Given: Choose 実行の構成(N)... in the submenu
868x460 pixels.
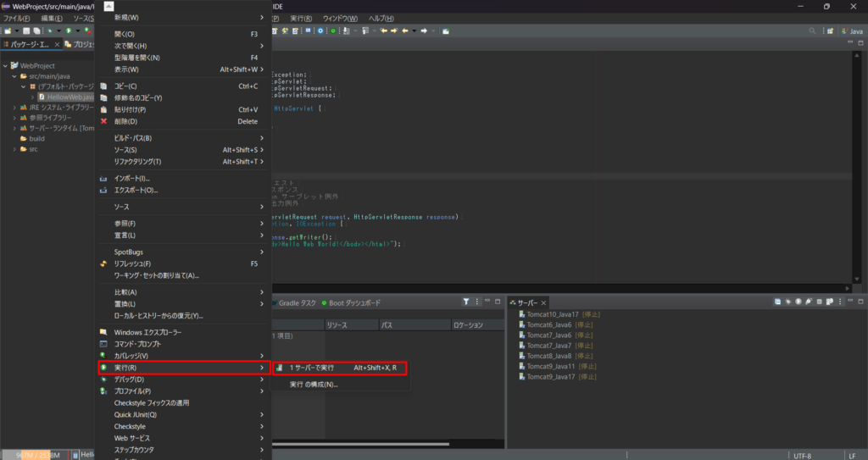Looking at the screenshot, I should pos(314,385).
